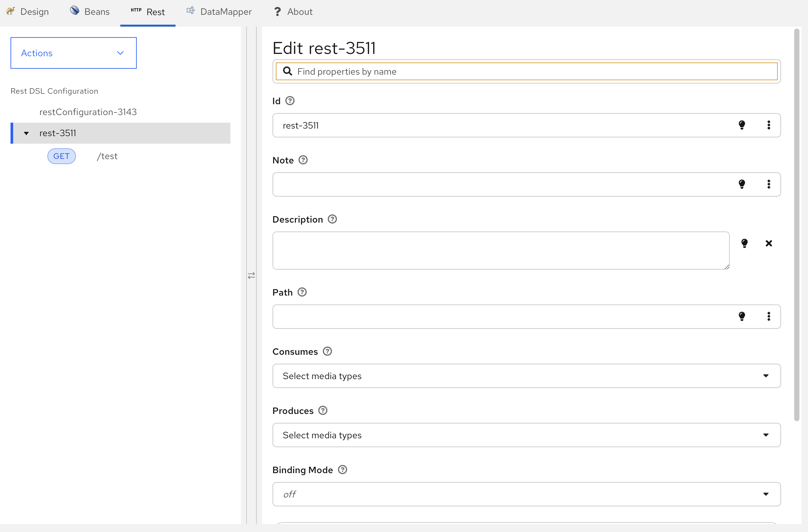Image resolution: width=808 pixels, height=532 pixels.
Task: Click the Binding Mode dropdown caret arrow
Action: [x=766, y=494]
